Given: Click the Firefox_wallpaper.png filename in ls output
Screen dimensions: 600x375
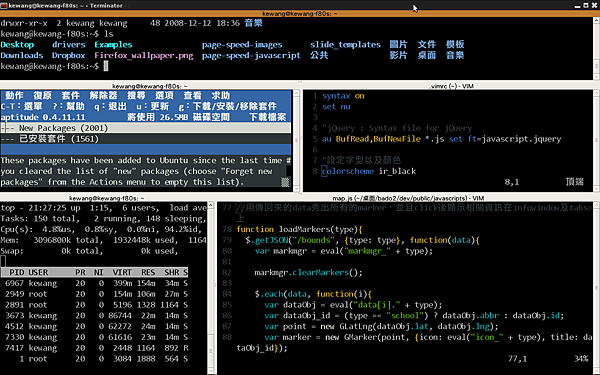Looking at the screenshot, I should pyautogui.click(x=144, y=55).
